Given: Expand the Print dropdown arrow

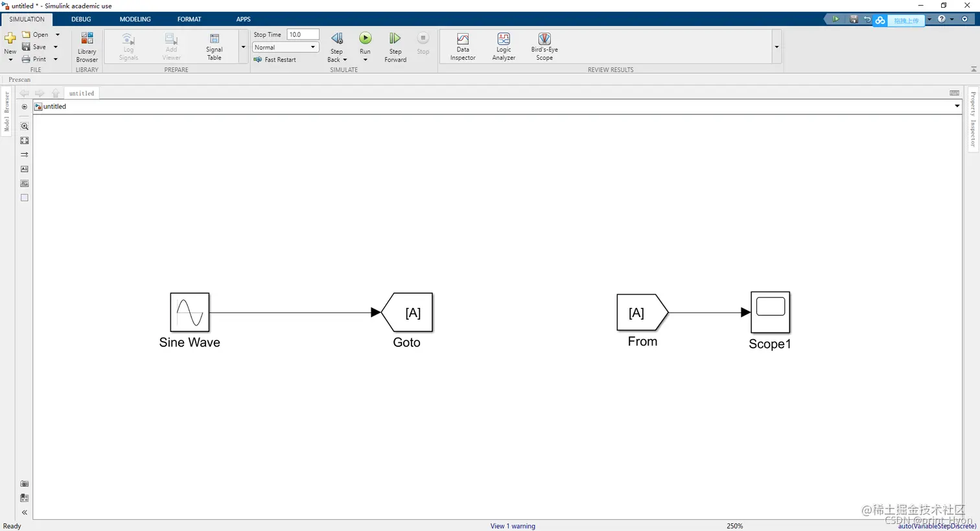Looking at the screenshot, I should tap(56, 59).
